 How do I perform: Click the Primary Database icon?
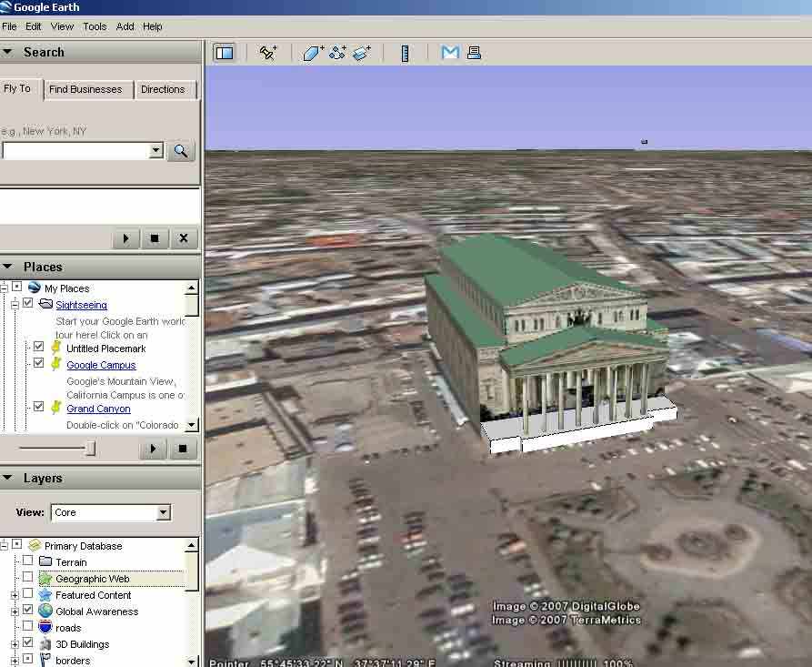point(35,545)
